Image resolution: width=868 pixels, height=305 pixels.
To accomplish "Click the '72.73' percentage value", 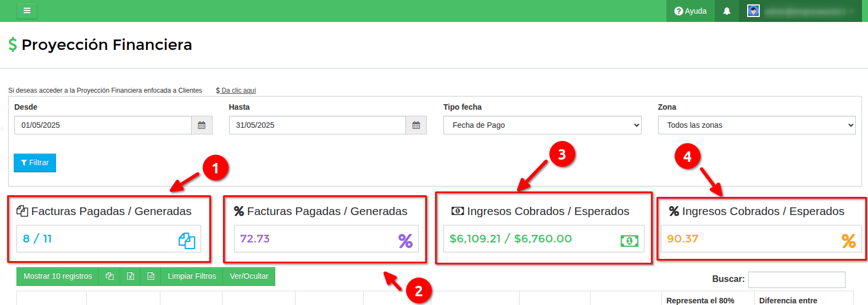I will [255, 239].
